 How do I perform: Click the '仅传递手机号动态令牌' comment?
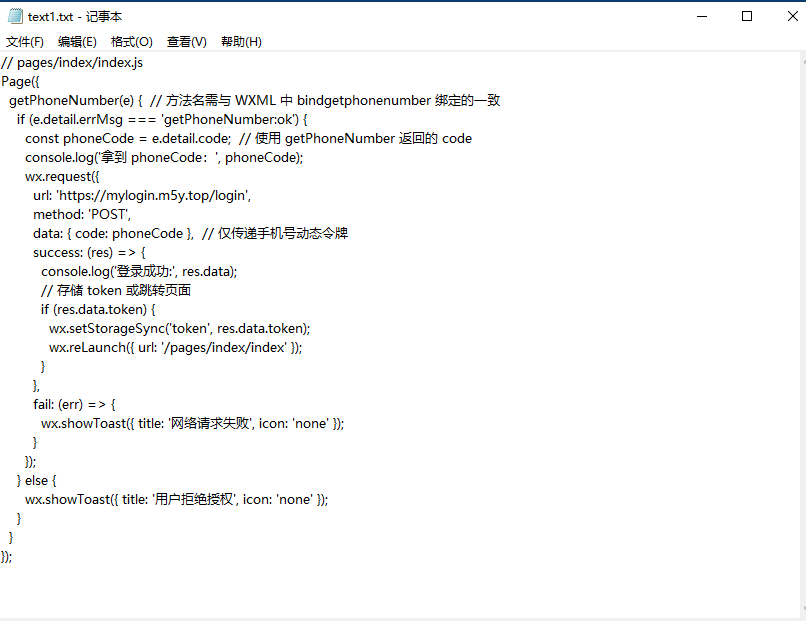(x=283, y=234)
